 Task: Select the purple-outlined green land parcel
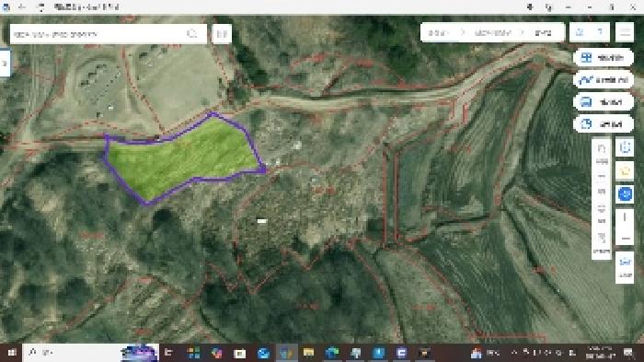(185, 158)
